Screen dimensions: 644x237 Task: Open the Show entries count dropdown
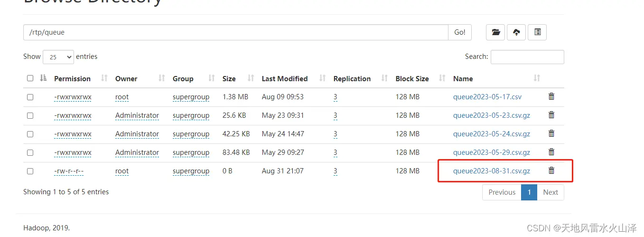pyautogui.click(x=58, y=57)
